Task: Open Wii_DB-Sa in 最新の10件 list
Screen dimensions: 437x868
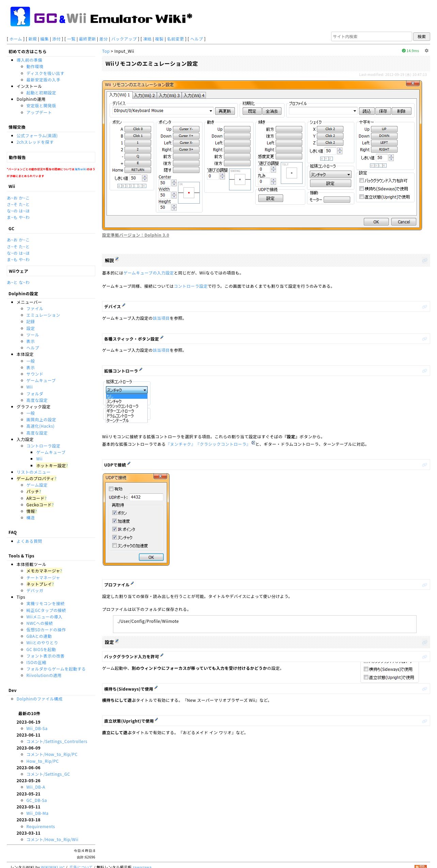Action: tap(37, 728)
